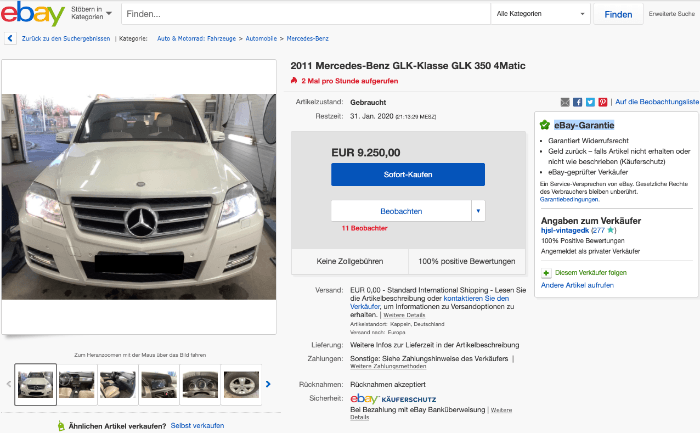The height and width of the screenshot is (433, 700).
Task: Click the Angaben zum Verkäufer heading
Action: [591, 221]
